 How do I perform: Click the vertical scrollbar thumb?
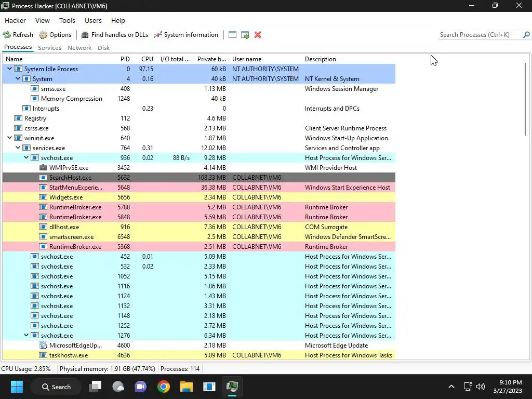tap(525, 99)
